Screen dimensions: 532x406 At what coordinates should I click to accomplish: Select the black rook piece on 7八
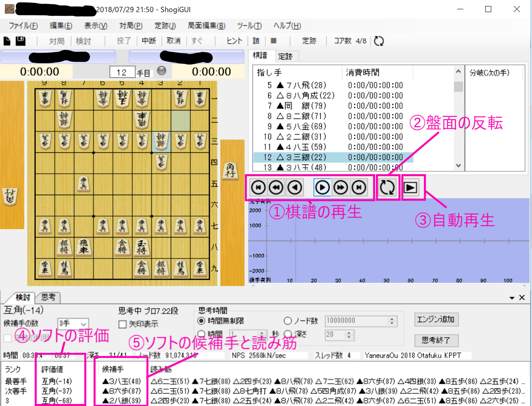click(84, 247)
